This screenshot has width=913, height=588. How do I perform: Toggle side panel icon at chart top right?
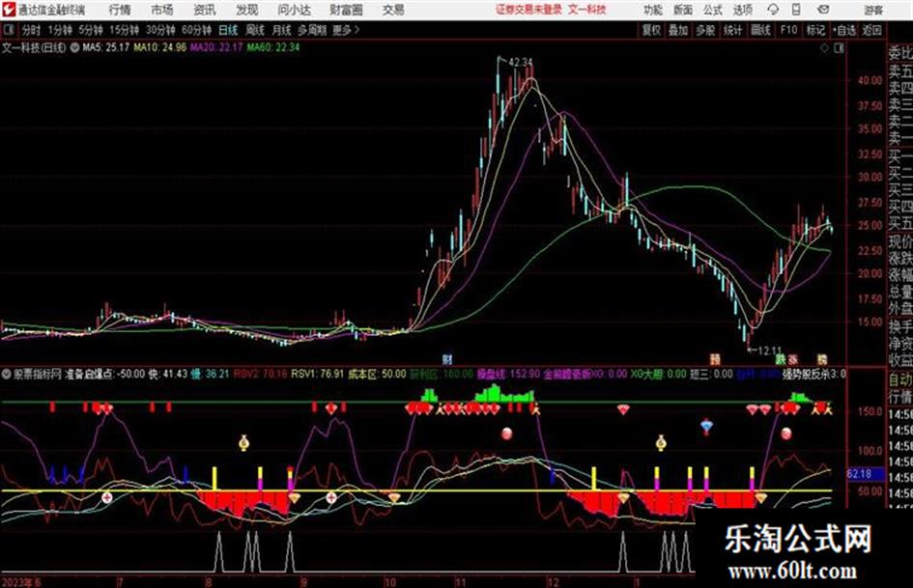click(839, 48)
